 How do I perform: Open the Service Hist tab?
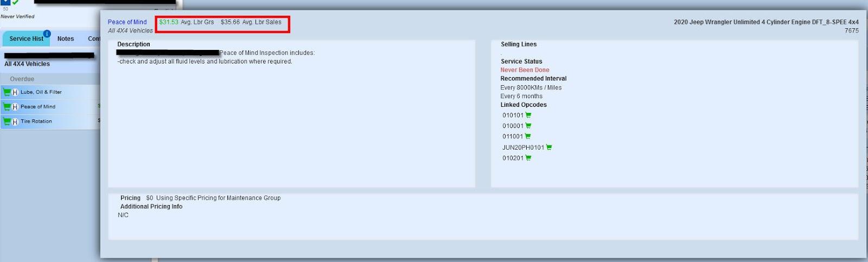[25, 39]
